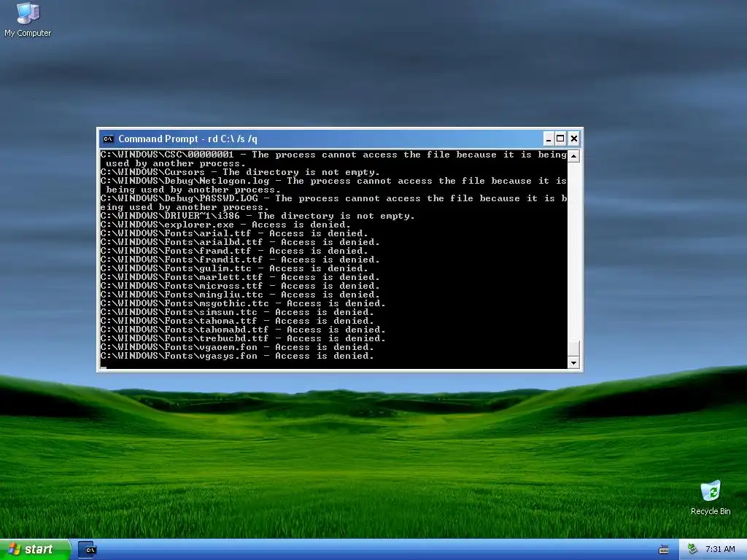The height and width of the screenshot is (560, 747).
Task: Click the console scrollbar down arrow
Action: pyautogui.click(x=573, y=363)
